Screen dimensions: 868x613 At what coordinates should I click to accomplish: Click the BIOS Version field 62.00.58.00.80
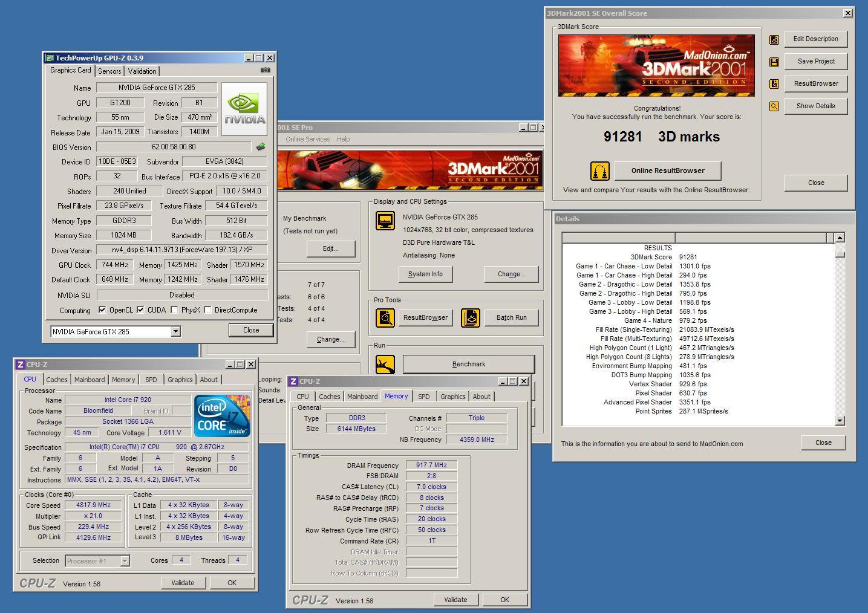pyautogui.click(x=174, y=147)
